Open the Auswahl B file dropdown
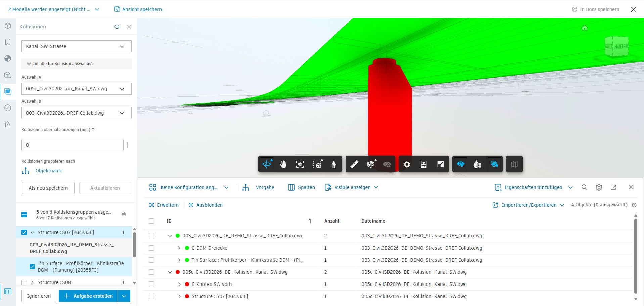 [x=76, y=113]
